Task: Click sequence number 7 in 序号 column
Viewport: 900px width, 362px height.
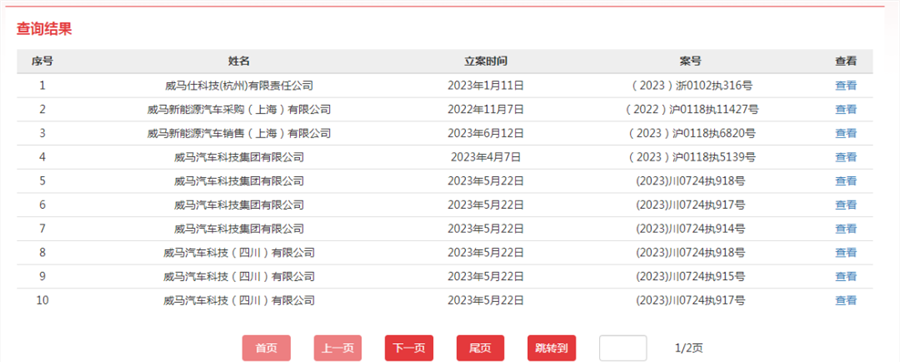Action: [42, 229]
